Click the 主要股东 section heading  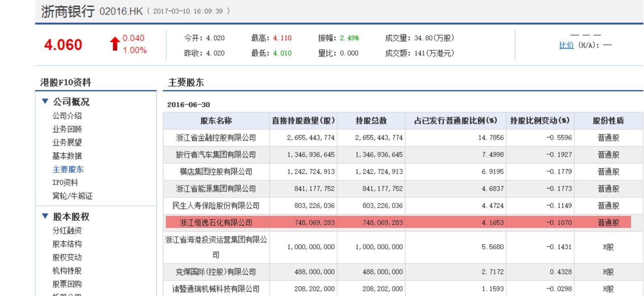pos(186,83)
